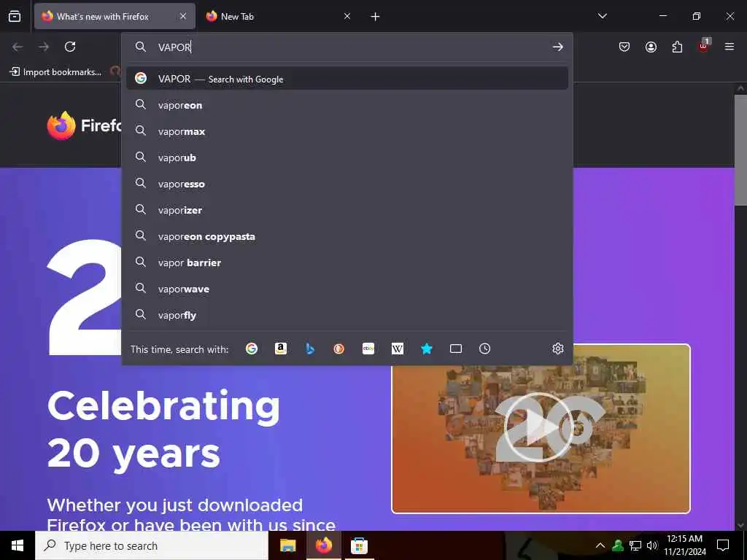Open the Extensions puzzle icon

click(677, 47)
